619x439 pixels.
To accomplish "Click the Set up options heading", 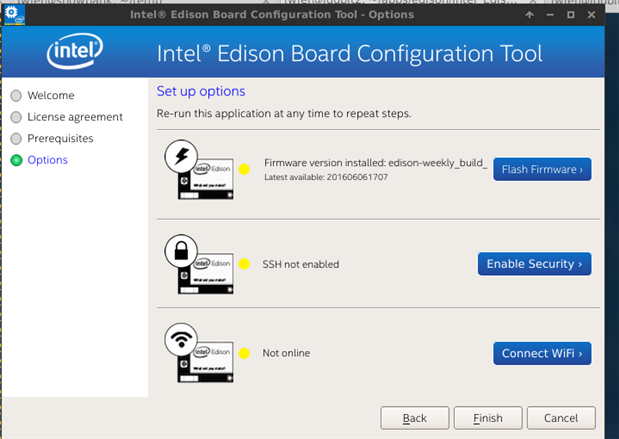I will 200,91.
